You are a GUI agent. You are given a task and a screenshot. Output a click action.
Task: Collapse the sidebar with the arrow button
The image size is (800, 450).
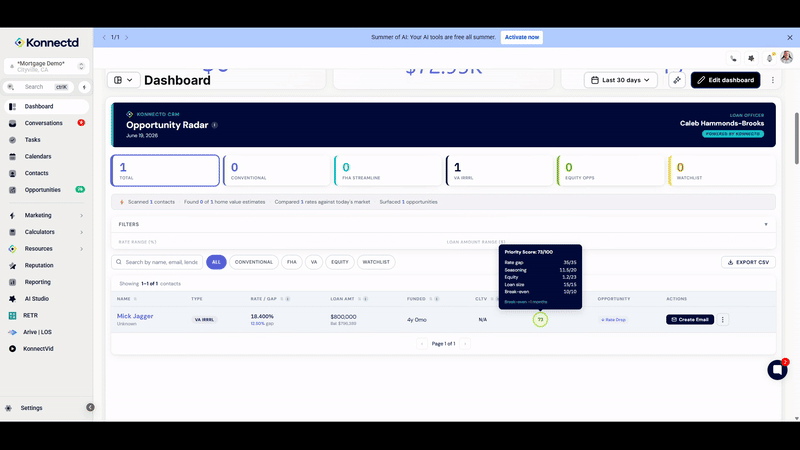[90, 407]
